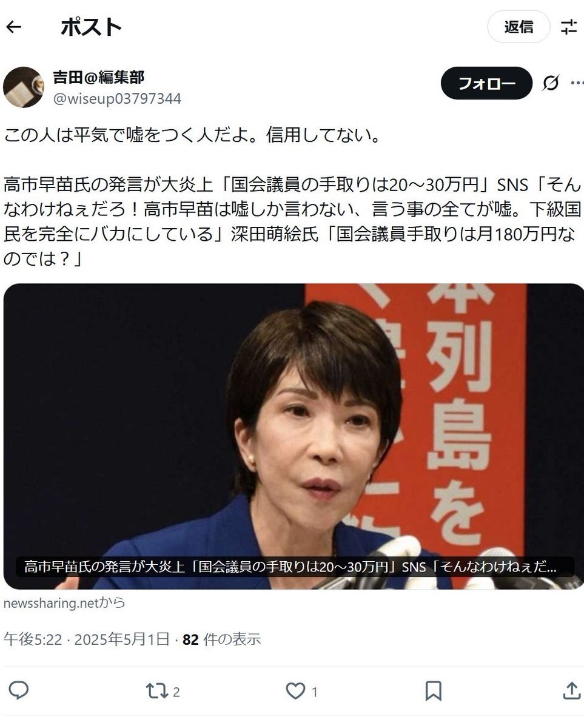Click the 返信 button at top
The height and width of the screenshot is (728, 584).
(519, 27)
